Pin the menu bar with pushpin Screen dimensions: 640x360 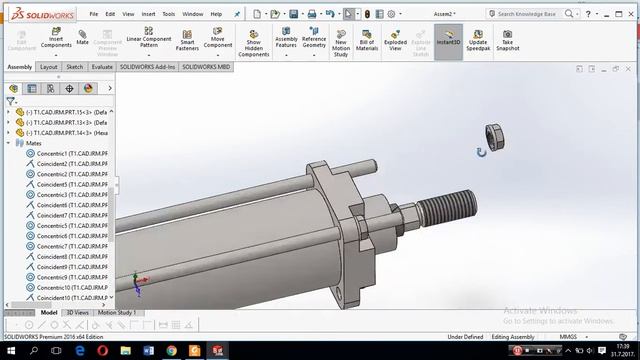[237, 14]
